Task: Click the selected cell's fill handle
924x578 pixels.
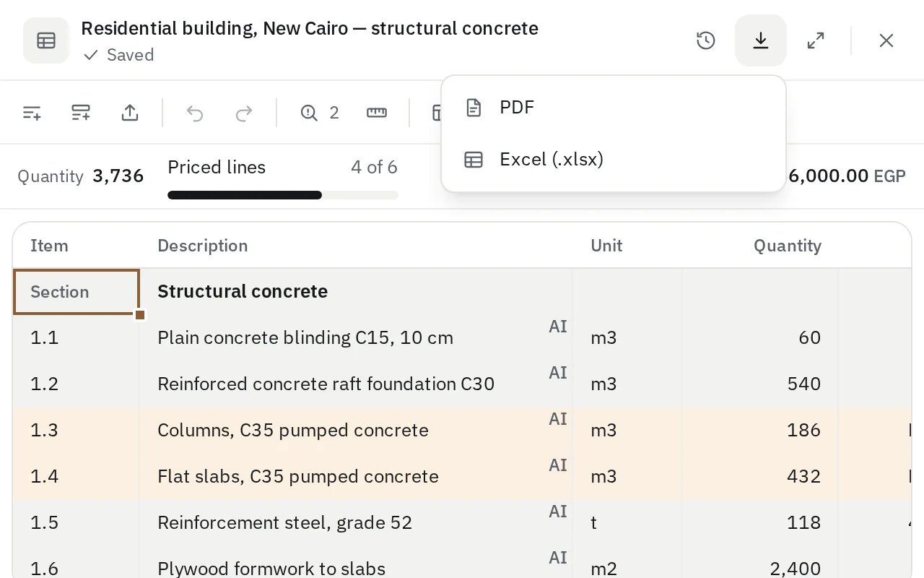Action: pos(140,315)
